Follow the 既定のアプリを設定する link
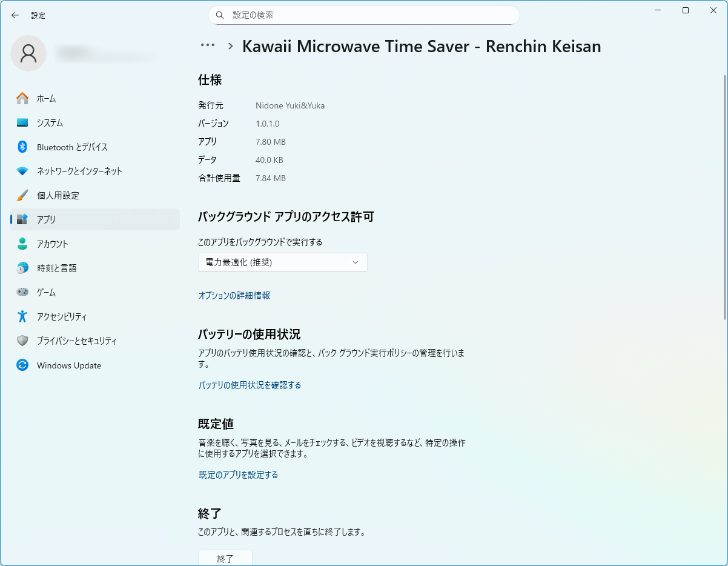Image resolution: width=728 pixels, height=566 pixels. click(238, 475)
